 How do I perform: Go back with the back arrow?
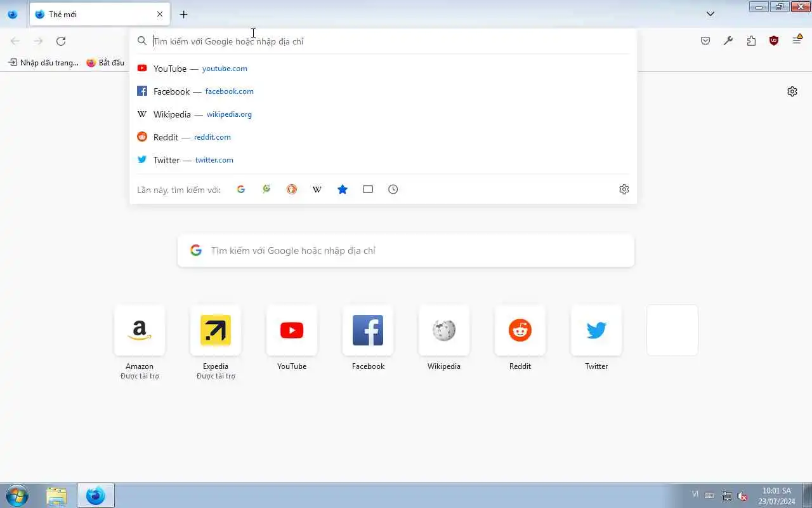click(x=15, y=41)
